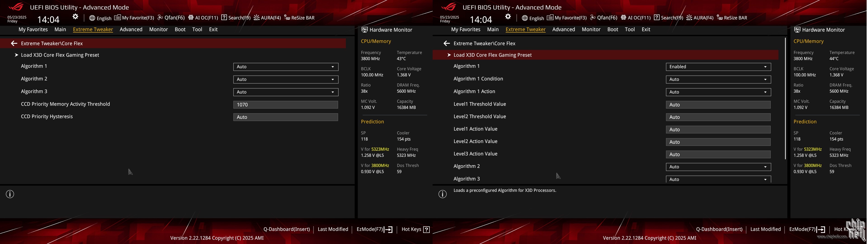Image resolution: width=868 pixels, height=244 pixels.
Task: Open Algorithm 1 dropdown in left screen
Action: (286, 67)
